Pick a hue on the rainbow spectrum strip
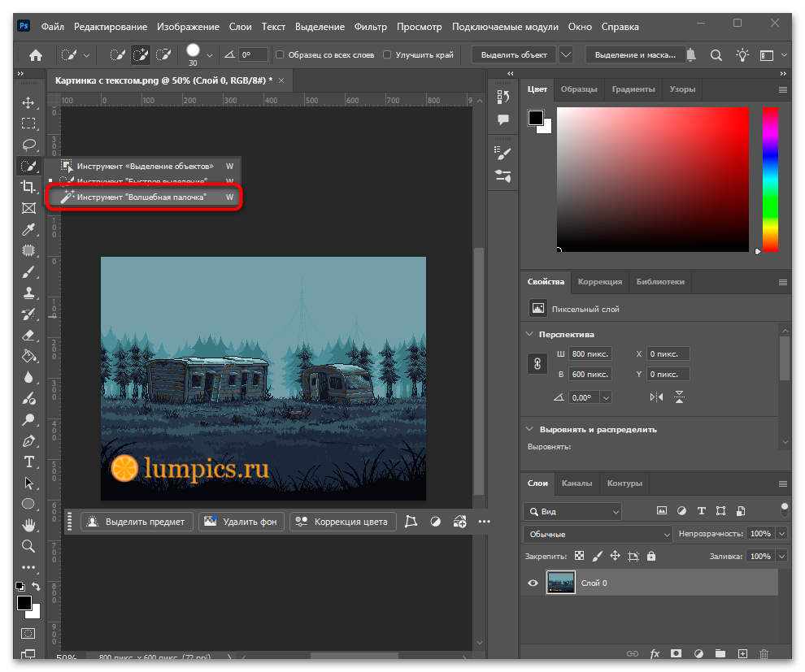Image resolution: width=805 pixels, height=672 pixels. [x=770, y=180]
